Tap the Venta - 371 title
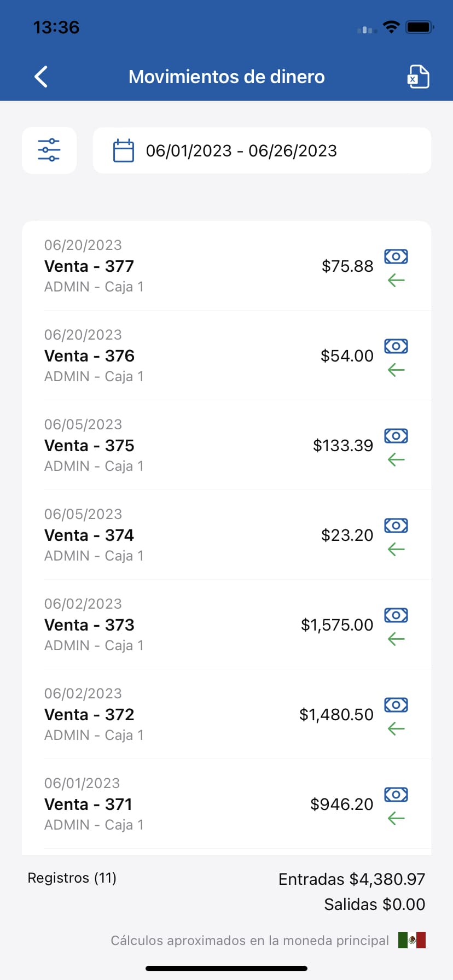453x980 pixels. click(x=88, y=804)
